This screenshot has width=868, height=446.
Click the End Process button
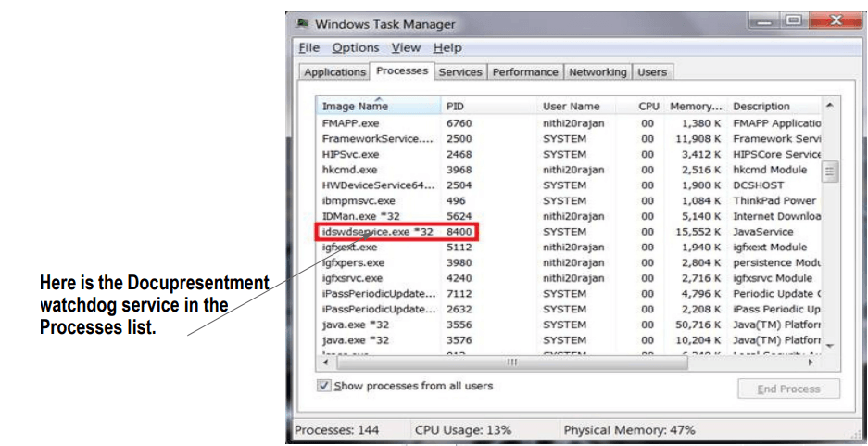[x=788, y=389]
